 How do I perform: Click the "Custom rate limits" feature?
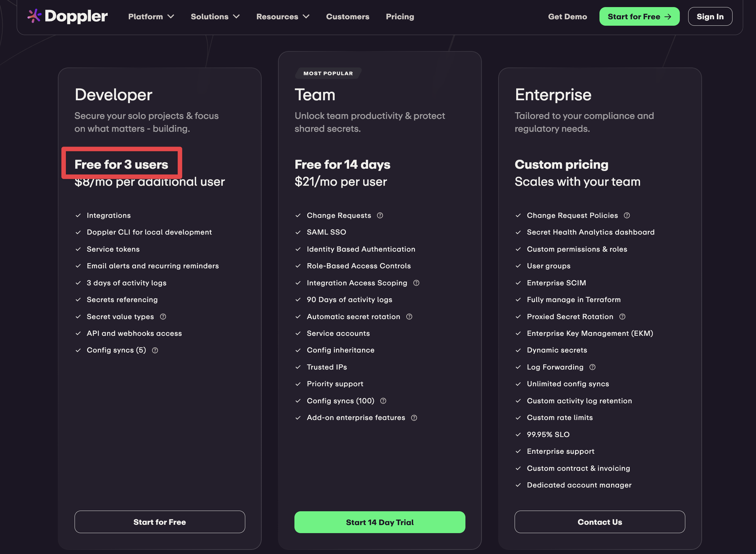[560, 417]
